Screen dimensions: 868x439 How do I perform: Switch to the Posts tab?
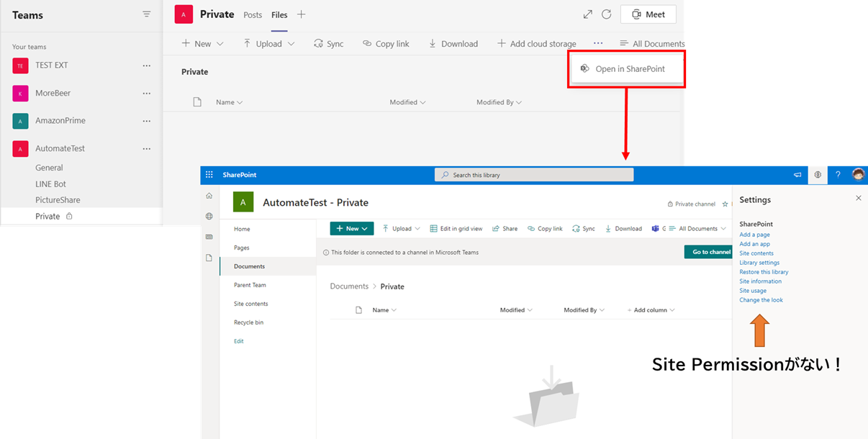(253, 14)
